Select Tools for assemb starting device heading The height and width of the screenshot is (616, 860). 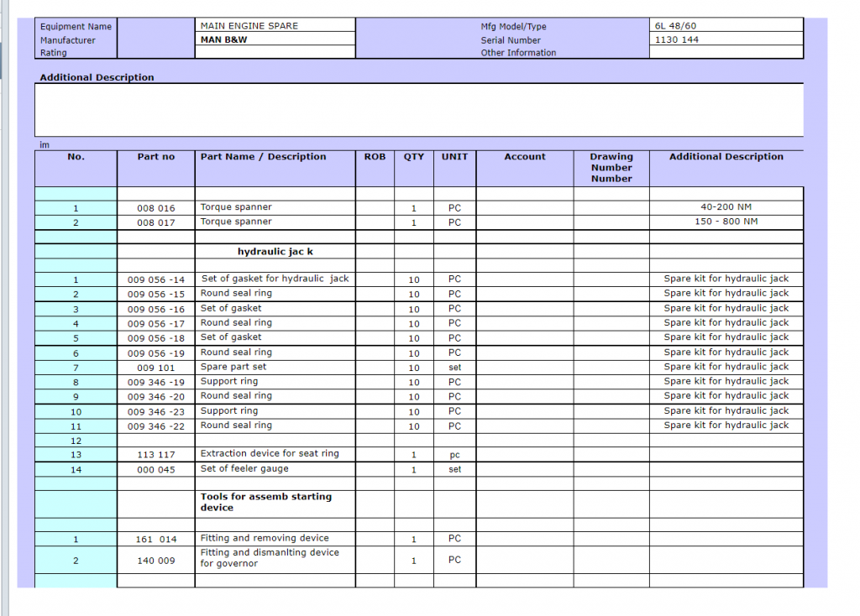tap(275, 502)
